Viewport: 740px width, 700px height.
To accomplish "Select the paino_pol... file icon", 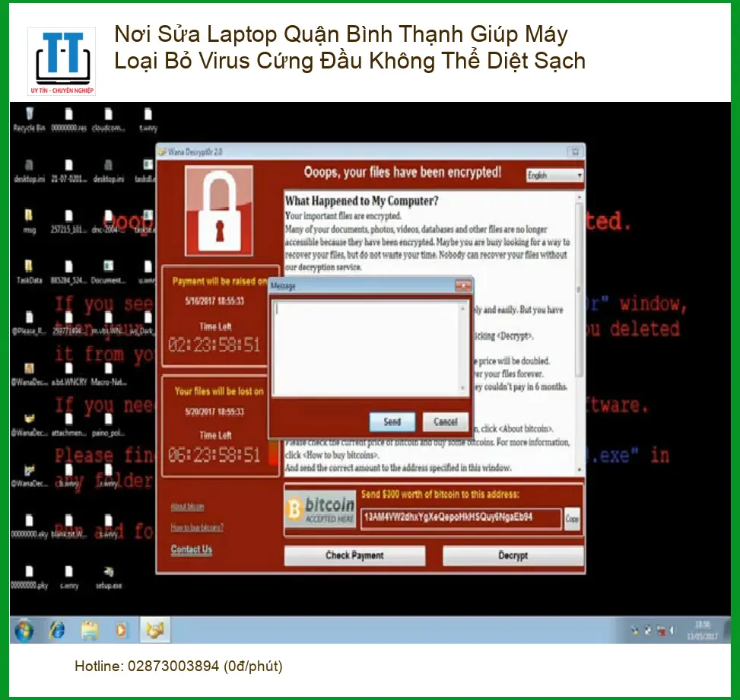I will tap(109, 425).
